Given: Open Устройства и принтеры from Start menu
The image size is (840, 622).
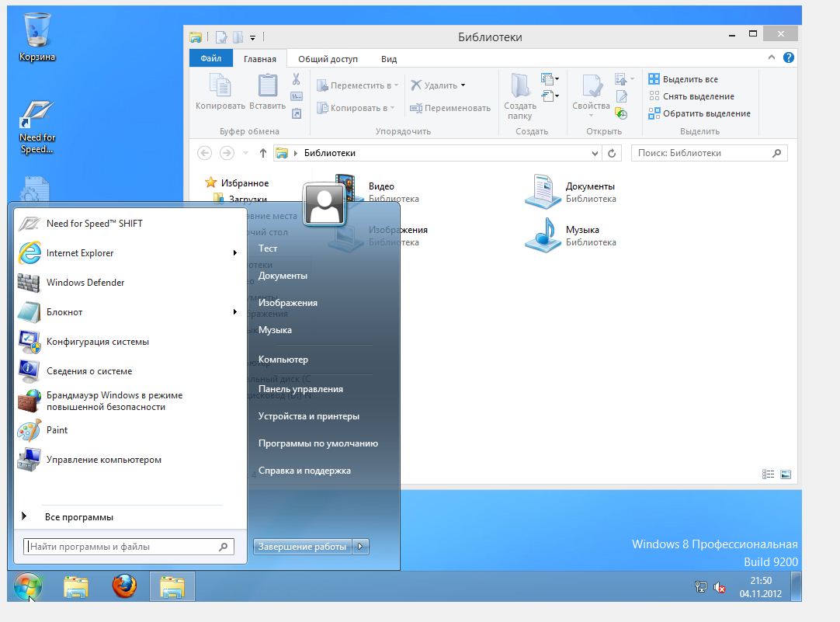Looking at the screenshot, I should click(308, 416).
